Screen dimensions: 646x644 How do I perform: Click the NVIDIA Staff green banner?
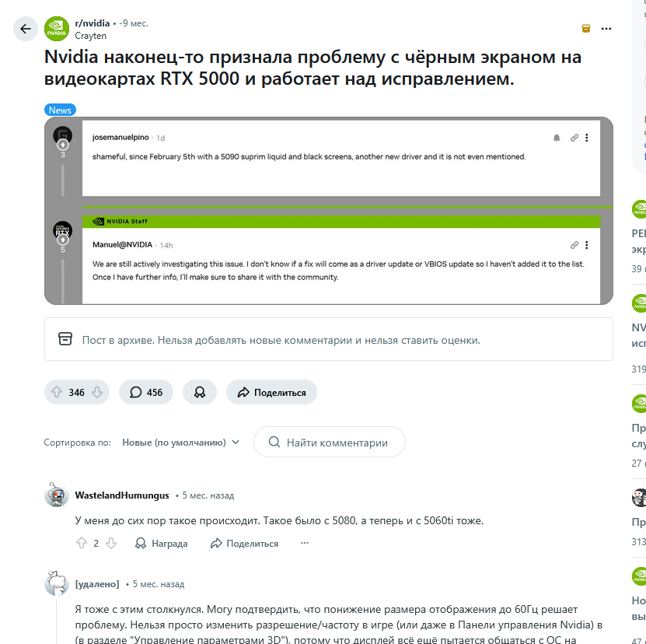pos(341,222)
